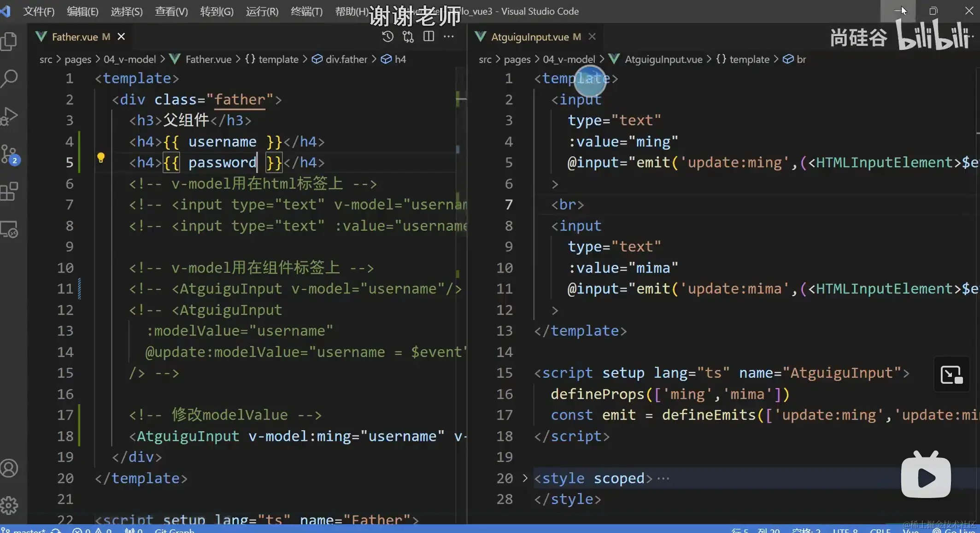Open the Explorer view in activity bar
This screenshot has height=533, width=980.
pyautogui.click(x=9, y=41)
